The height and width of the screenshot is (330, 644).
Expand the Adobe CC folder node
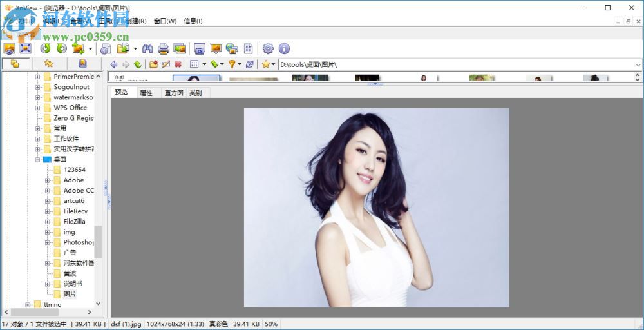[x=47, y=191]
